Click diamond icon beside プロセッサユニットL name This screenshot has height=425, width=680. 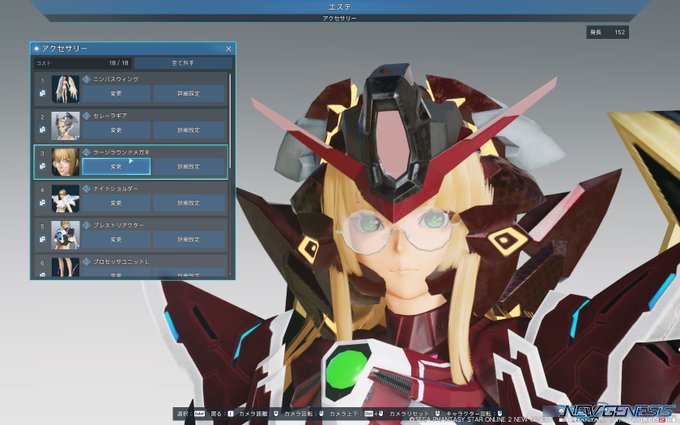[x=86, y=262]
